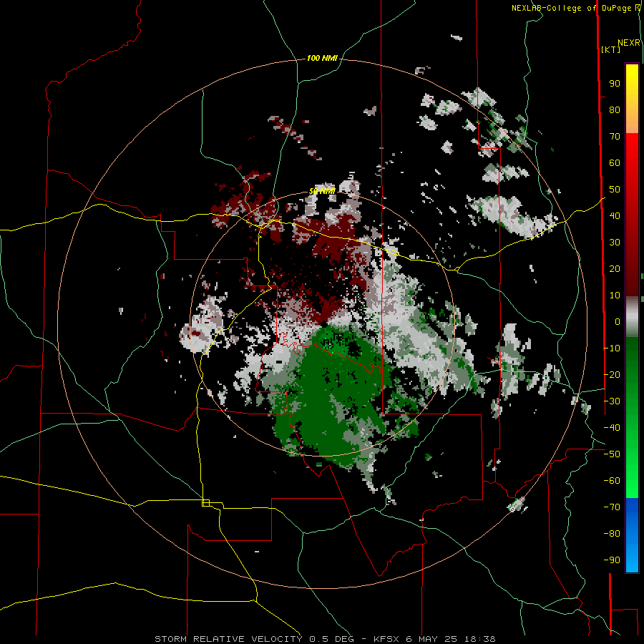
Task: Click the 70 value on velocity scale
Action: coord(615,137)
